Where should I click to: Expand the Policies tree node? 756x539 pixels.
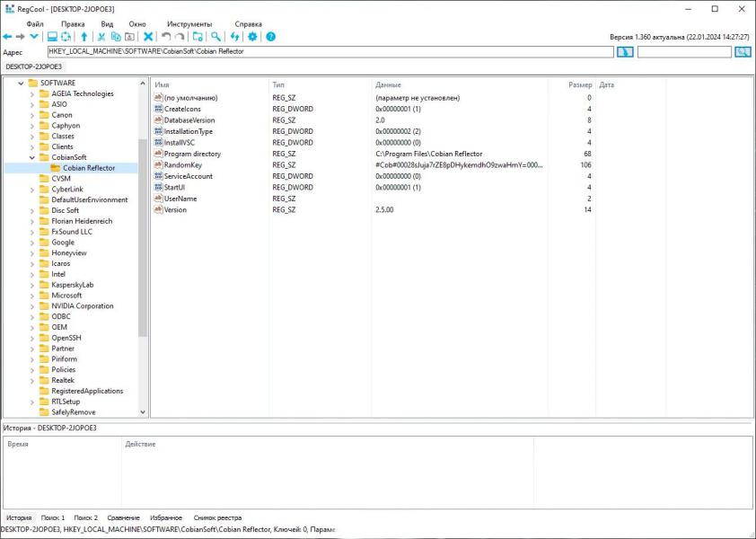32,369
